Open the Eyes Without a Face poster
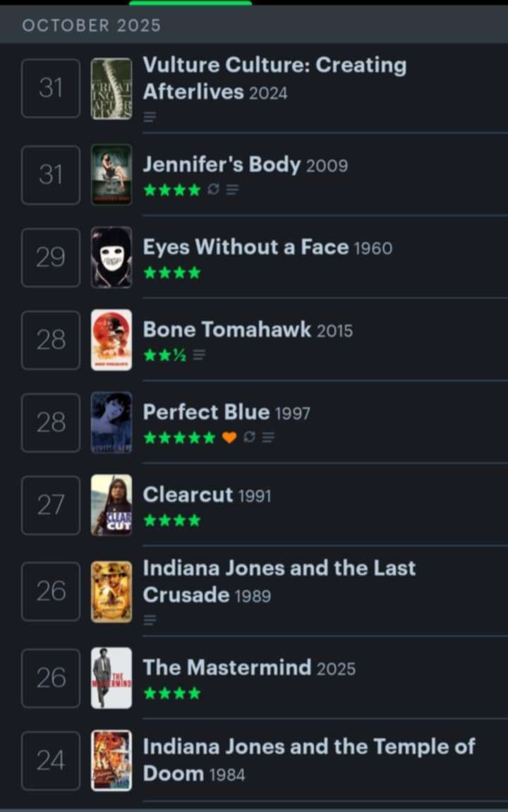Image resolution: width=508 pixels, height=812 pixels. point(111,257)
